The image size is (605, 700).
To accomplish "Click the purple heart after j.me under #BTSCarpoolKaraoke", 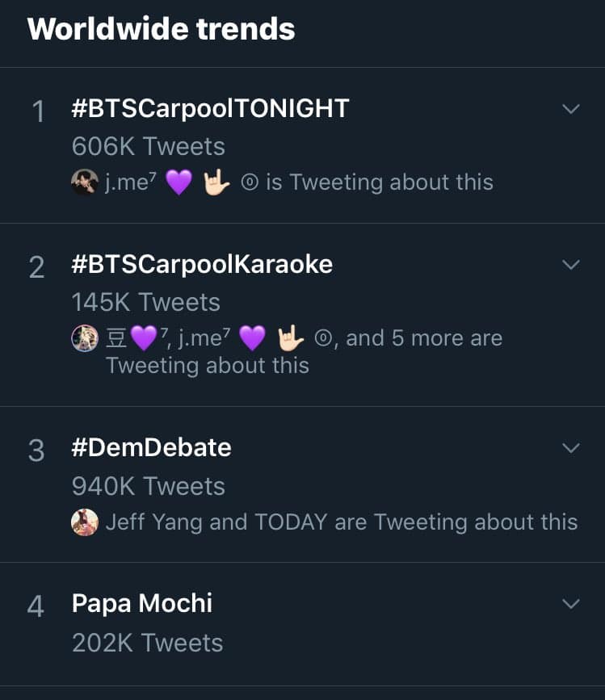I will tap(252, 339).
